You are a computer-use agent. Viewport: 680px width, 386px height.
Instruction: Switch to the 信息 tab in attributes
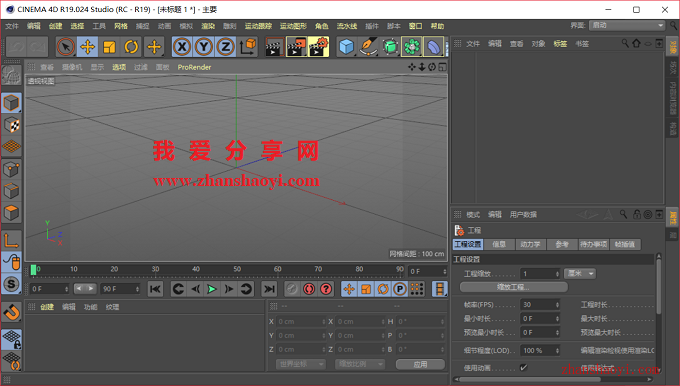click(x=499, y=244)
